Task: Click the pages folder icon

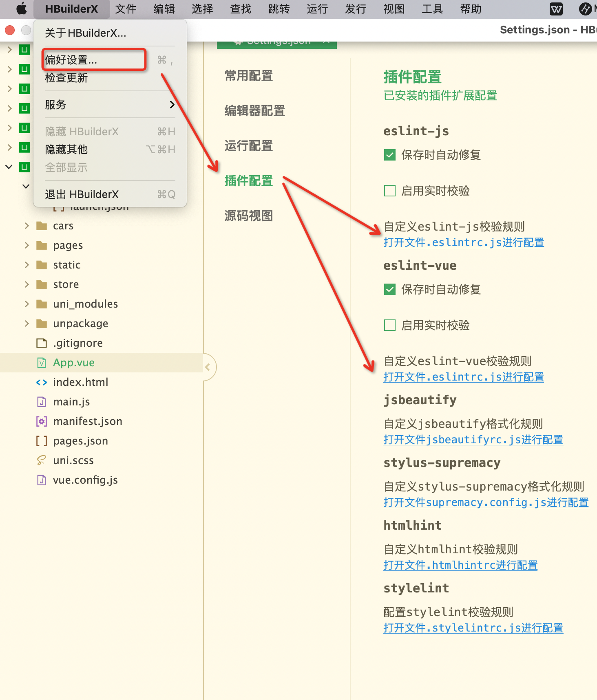Action: tap(42, 245)
